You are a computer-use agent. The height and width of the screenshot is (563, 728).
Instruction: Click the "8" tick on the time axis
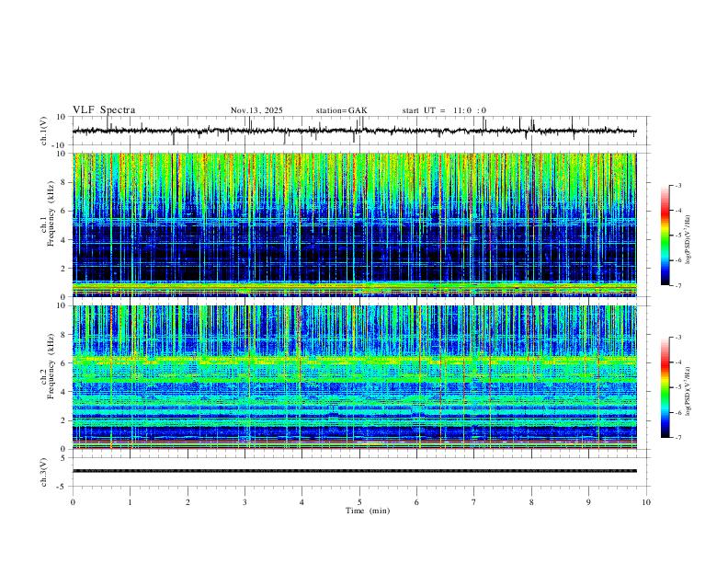tap(531, 502)
